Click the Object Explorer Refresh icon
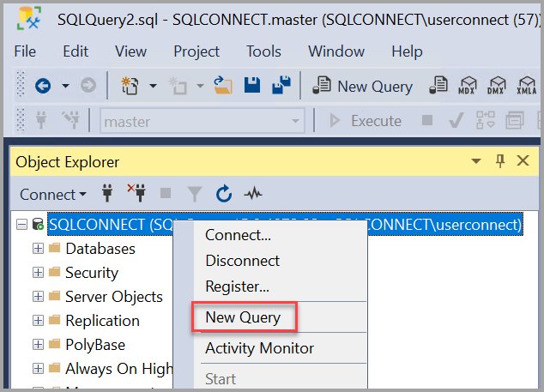Image resolution: width=544 pixels, height=392 pixels. [x=224, y=194]
